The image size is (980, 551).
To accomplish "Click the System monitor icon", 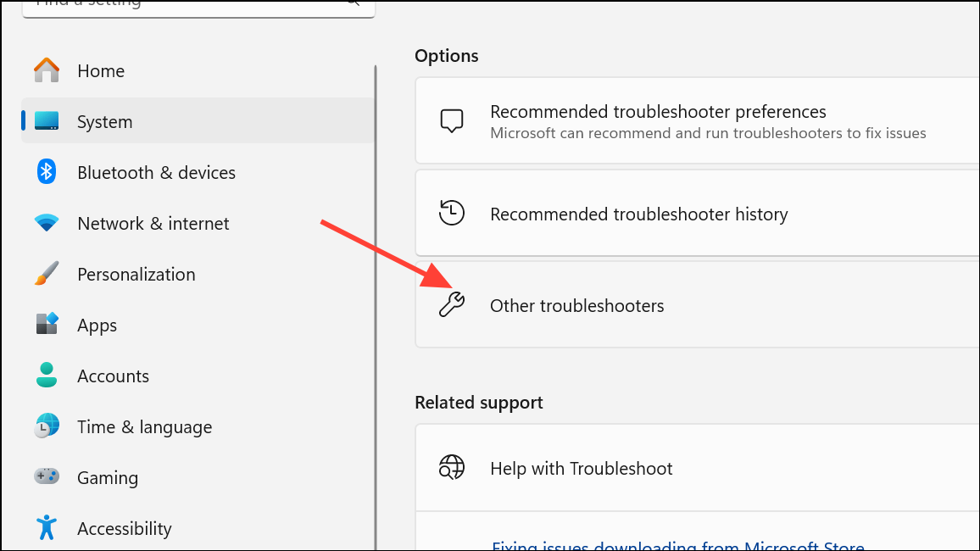I will [47, 121].
